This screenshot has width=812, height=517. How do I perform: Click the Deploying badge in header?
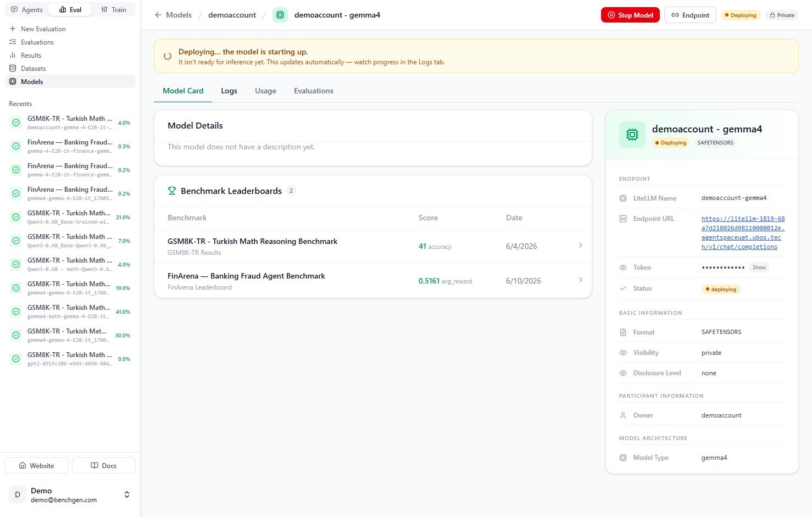pos(740,15)
